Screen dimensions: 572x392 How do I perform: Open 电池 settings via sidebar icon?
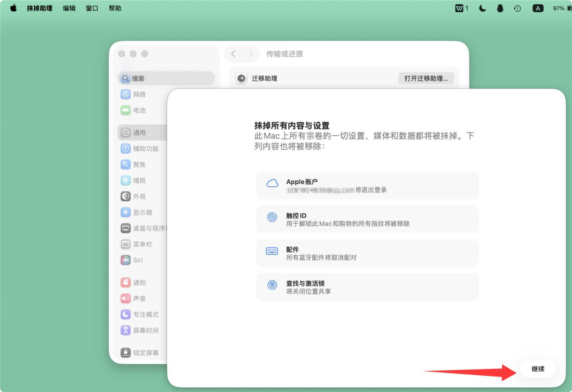(x=126, y=110)
